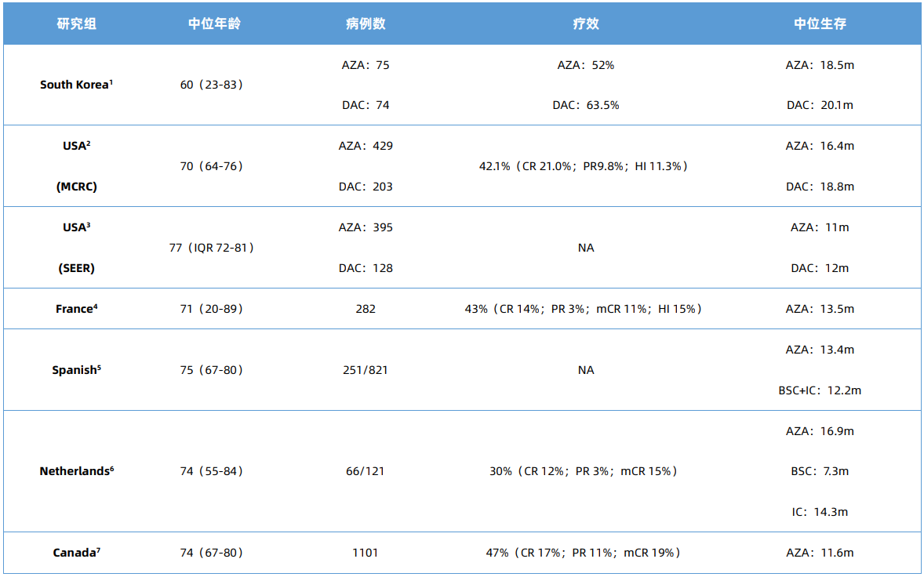This screenshot has height=577, width=924.
Task: Click the USA (SEER) study cell
Action: click(77, 248)
